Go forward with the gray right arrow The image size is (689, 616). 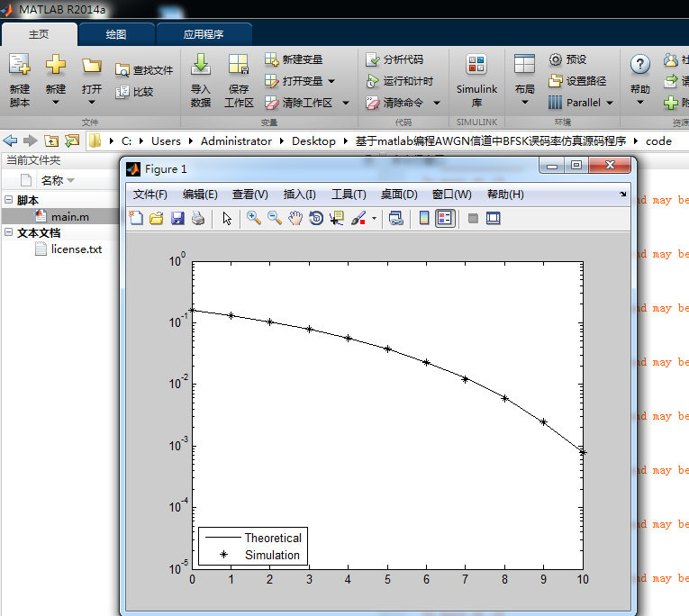[x=31, y=141]
